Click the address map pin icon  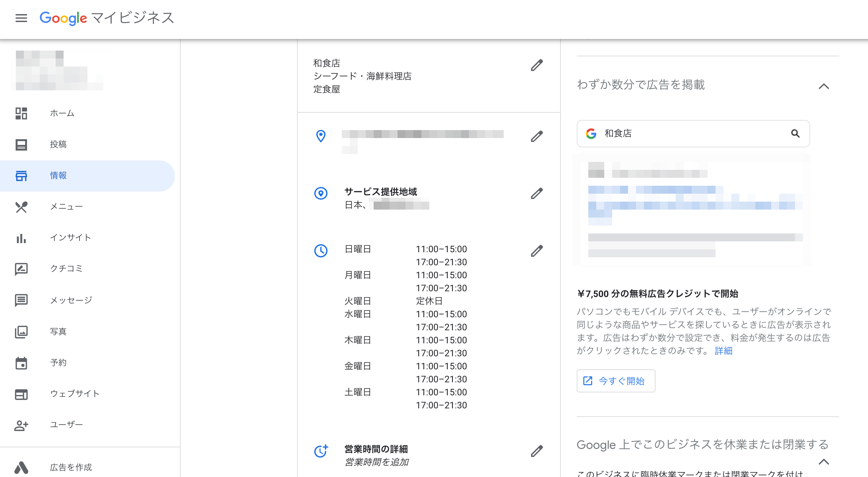[321, 136]
